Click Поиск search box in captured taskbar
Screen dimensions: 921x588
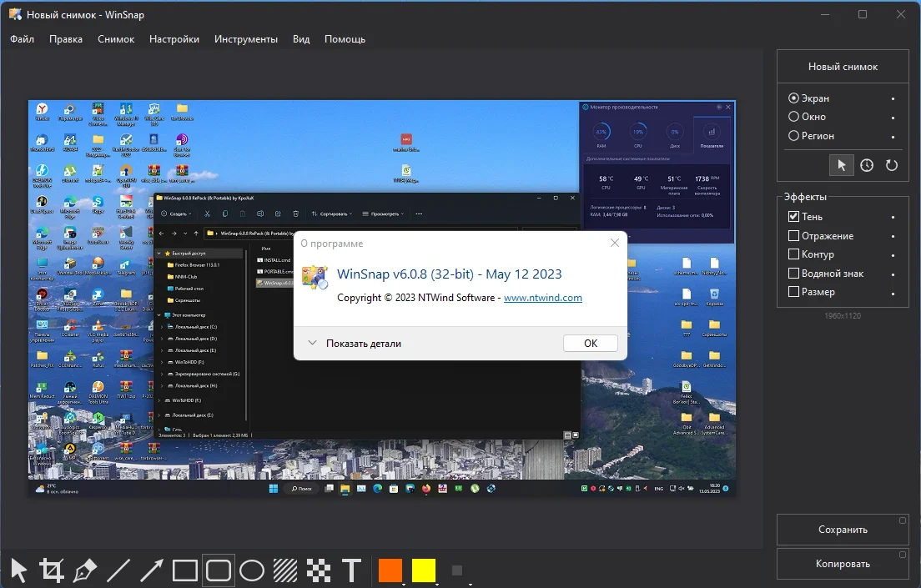[x=301, y=488]
